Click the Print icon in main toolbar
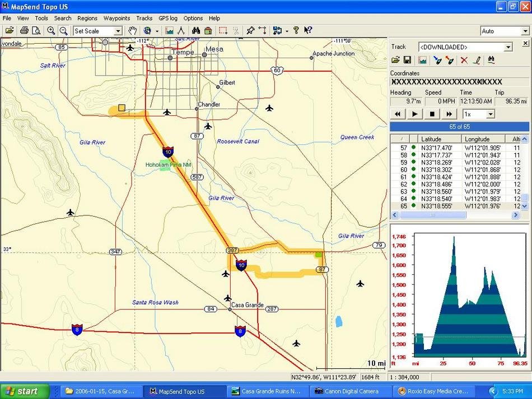Image resolution: width=532 pixels, height=399 pixels. [24, 31]
